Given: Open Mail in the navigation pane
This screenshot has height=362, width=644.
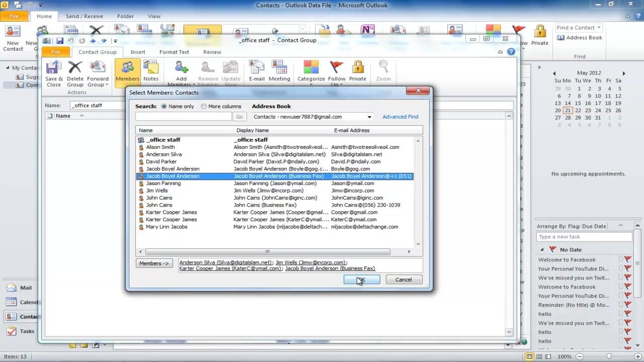Looking at the screenshot, I should click(20, 288).
